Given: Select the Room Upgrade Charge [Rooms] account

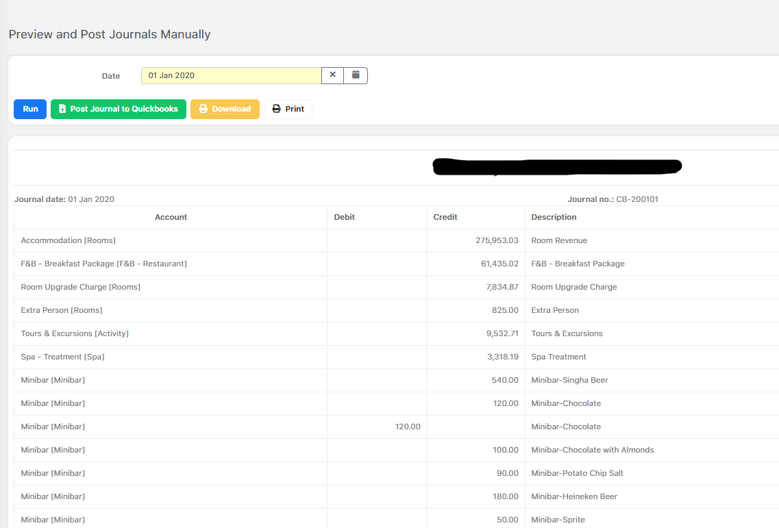Looking at the screenshot, I should (81, 287).
